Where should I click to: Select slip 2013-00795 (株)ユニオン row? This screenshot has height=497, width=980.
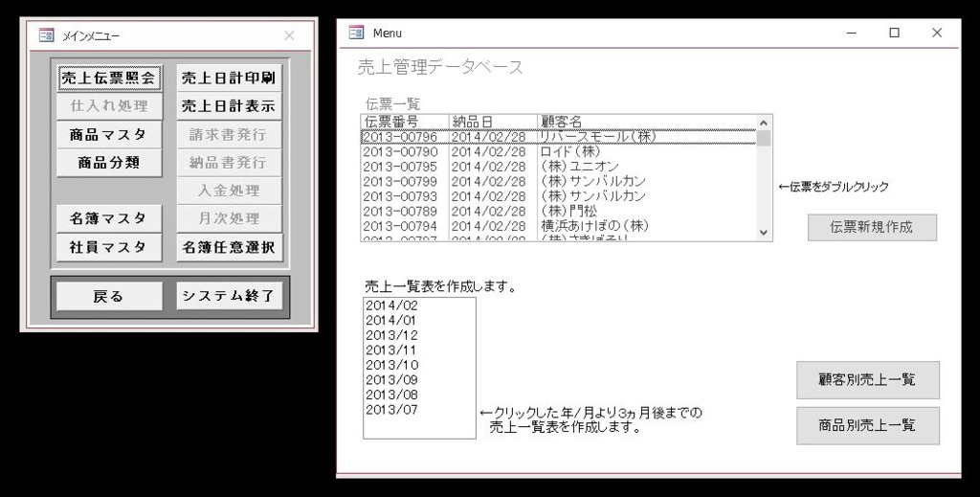pos(560,167)
